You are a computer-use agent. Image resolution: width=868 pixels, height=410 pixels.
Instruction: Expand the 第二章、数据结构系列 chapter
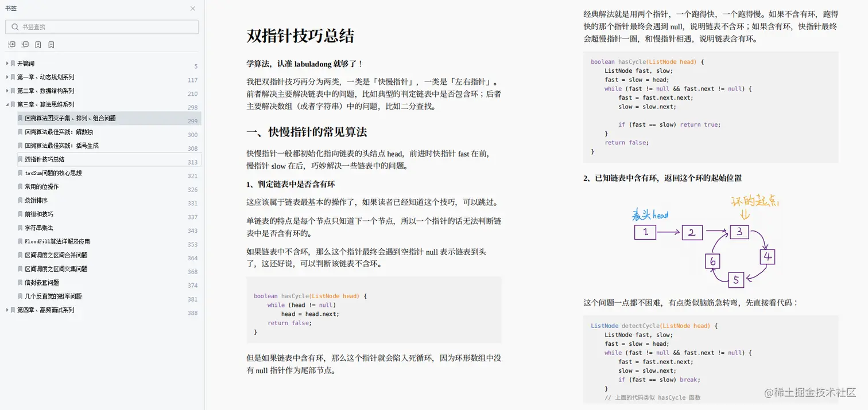(6, 91)
